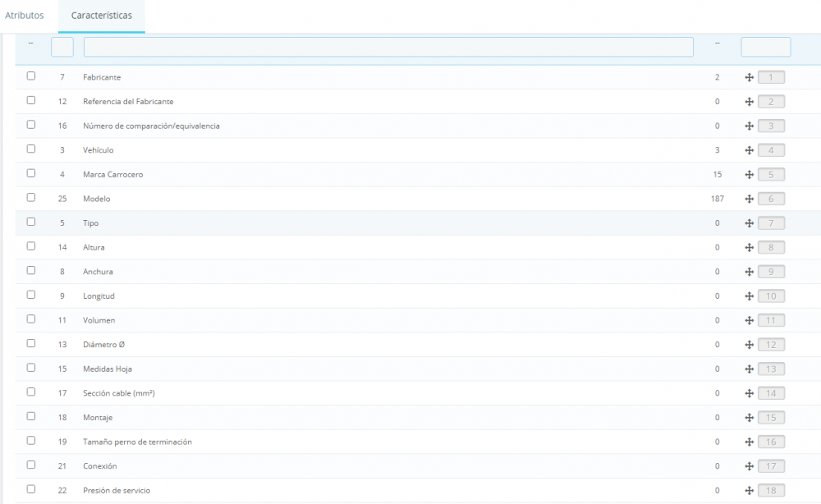Click the move icon beside Marca Carrocero

point(750,174)
